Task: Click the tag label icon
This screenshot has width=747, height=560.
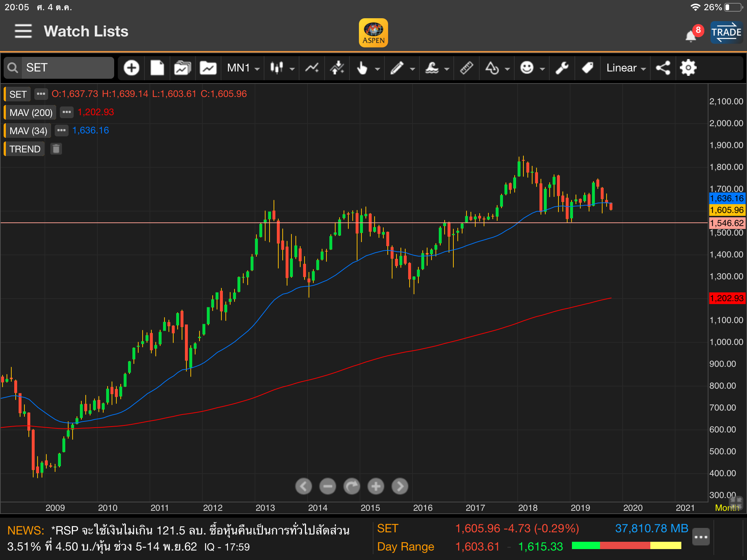Action: tap(587, 68)
